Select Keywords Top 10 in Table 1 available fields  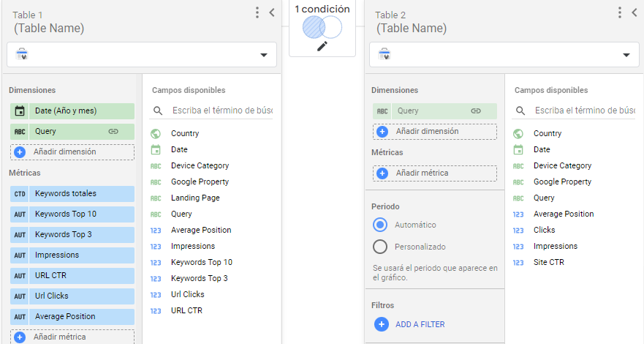click(x=202, y=262)
